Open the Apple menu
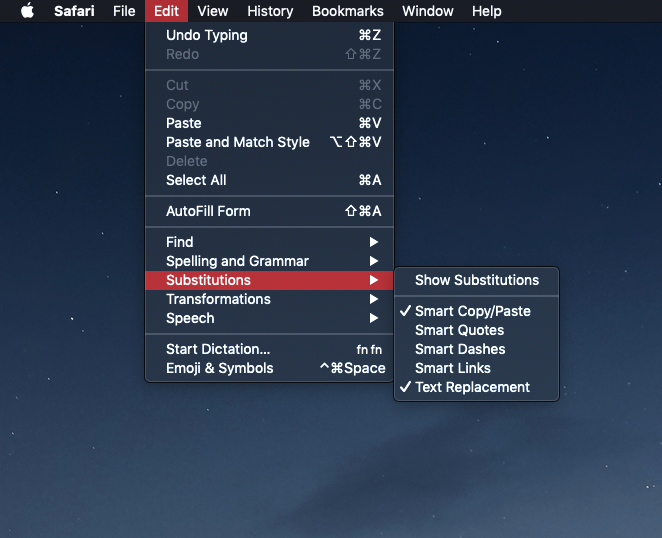This screenshot has width=662, height=538. coord(27,11)
